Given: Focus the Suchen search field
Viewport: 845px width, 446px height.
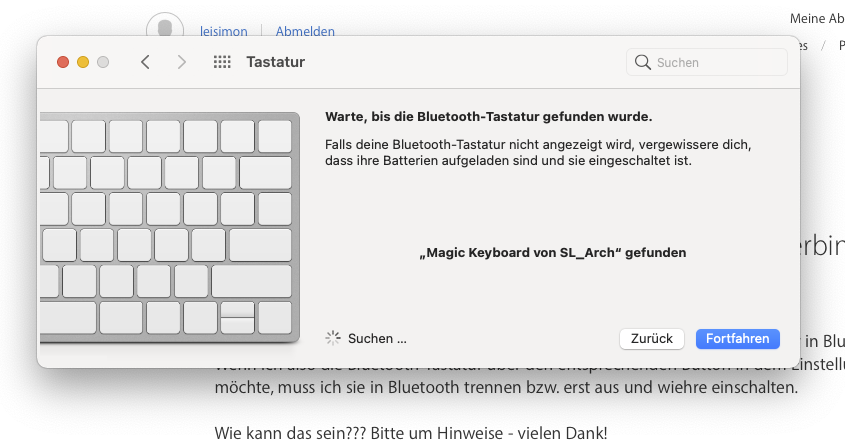Looking at the screenshot, I should [x=707, y=62].
